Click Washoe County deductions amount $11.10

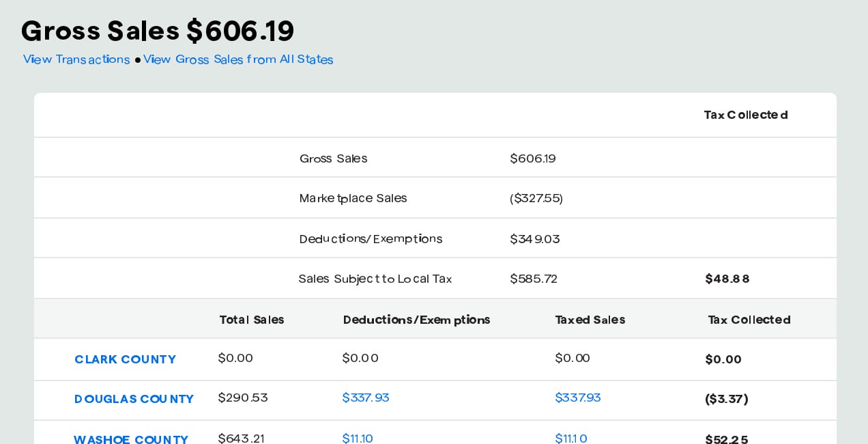coord(358,438)
